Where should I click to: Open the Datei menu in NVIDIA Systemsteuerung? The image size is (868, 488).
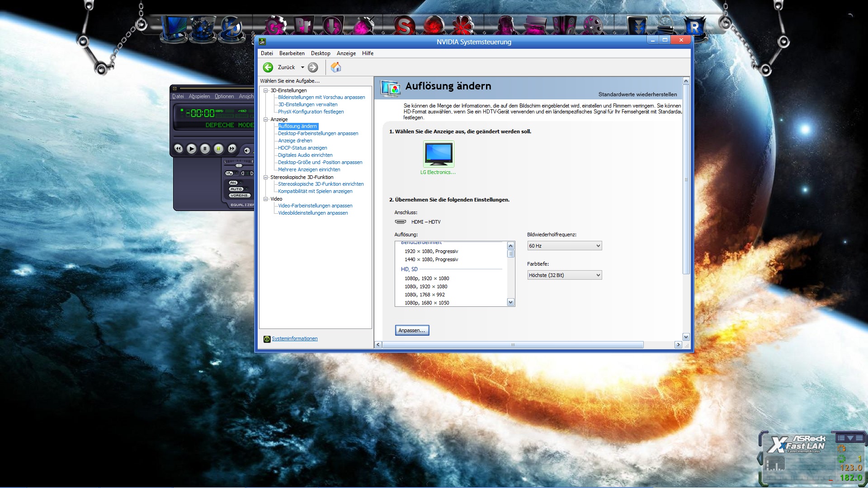267,53
